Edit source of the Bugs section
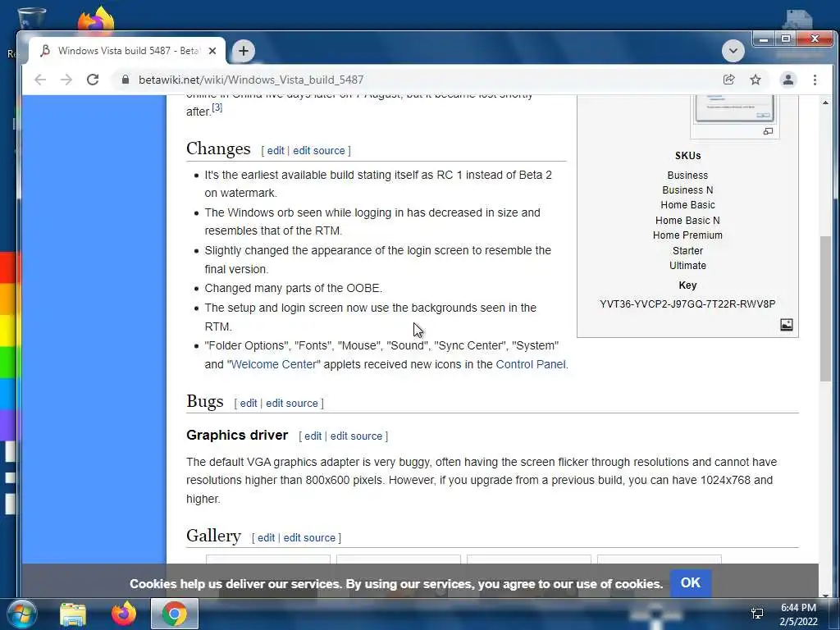This screenshot has width=840, height=630. point(292,404)
